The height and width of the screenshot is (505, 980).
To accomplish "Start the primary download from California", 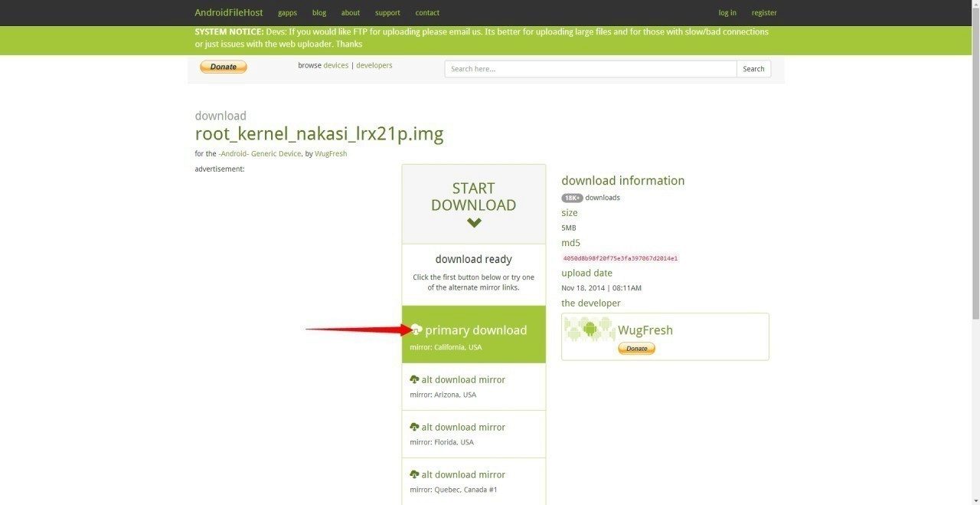I will coord(474,334).
